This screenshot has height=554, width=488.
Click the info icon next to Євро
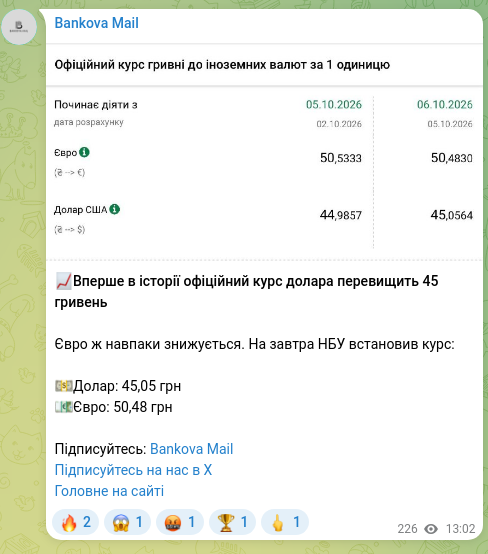(84, 152)
